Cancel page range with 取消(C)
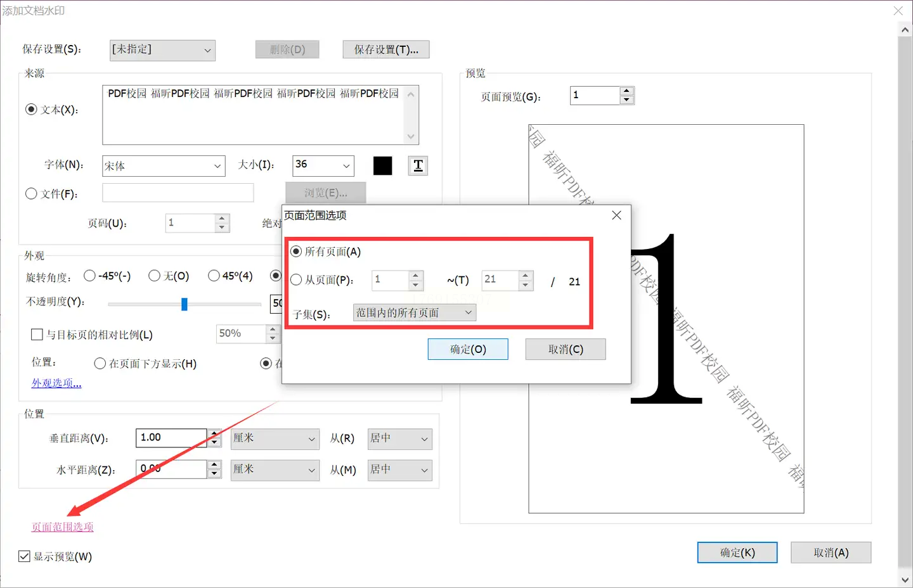The image size is (913, 588). (x=566, y=349)
